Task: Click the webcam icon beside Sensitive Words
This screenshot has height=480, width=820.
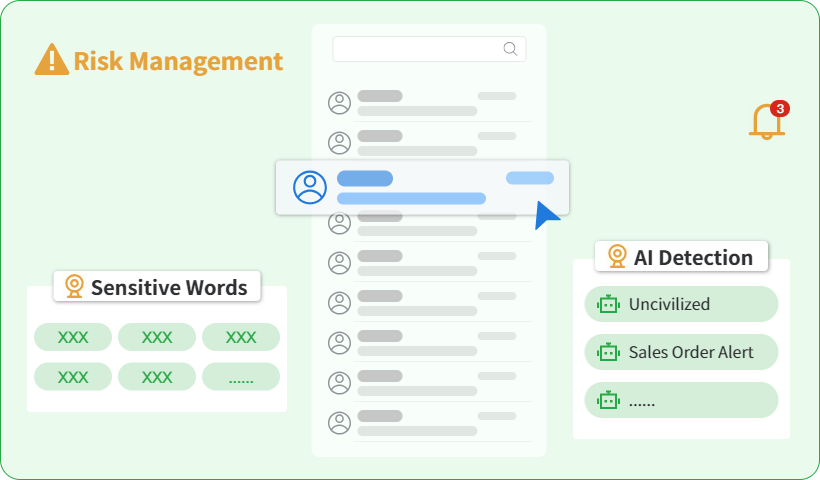Action: coord(74,287)
